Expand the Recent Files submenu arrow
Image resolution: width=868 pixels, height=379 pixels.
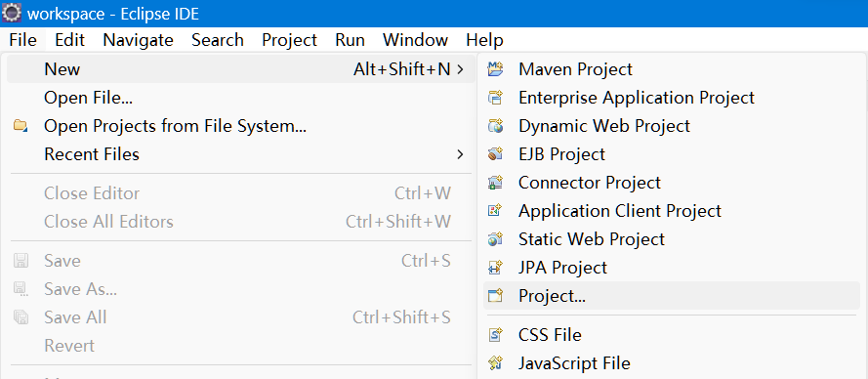pos(460,154)
